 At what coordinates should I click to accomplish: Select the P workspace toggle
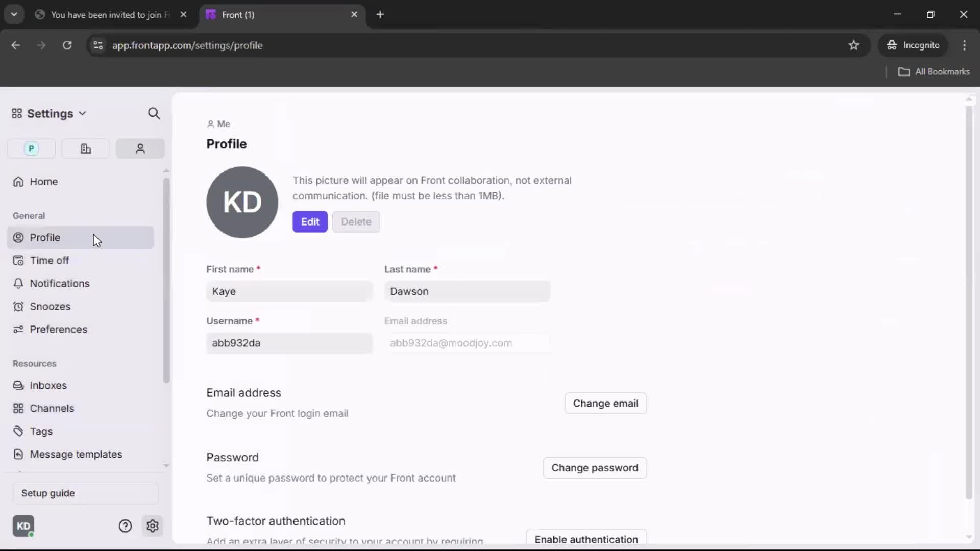31,148
